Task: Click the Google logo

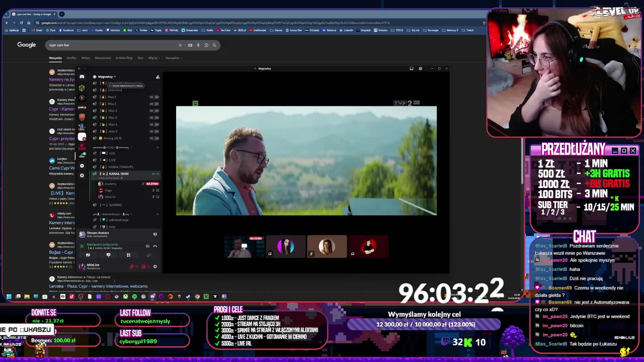Action: point(27,45)
